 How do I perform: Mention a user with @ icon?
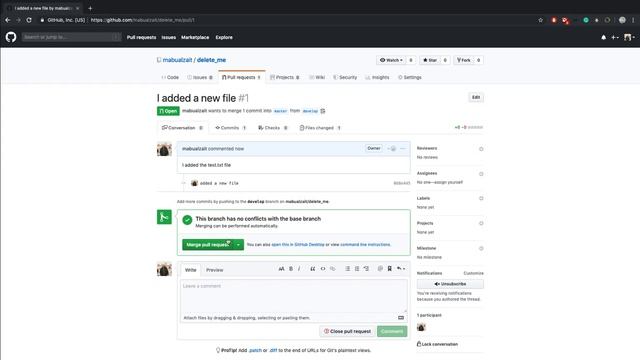click(x=380, y=269)
